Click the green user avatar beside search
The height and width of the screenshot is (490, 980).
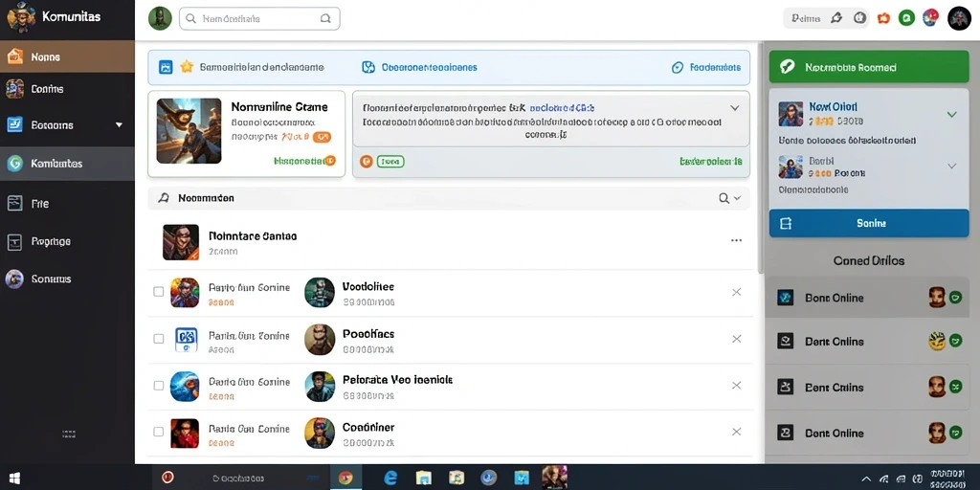160,19
